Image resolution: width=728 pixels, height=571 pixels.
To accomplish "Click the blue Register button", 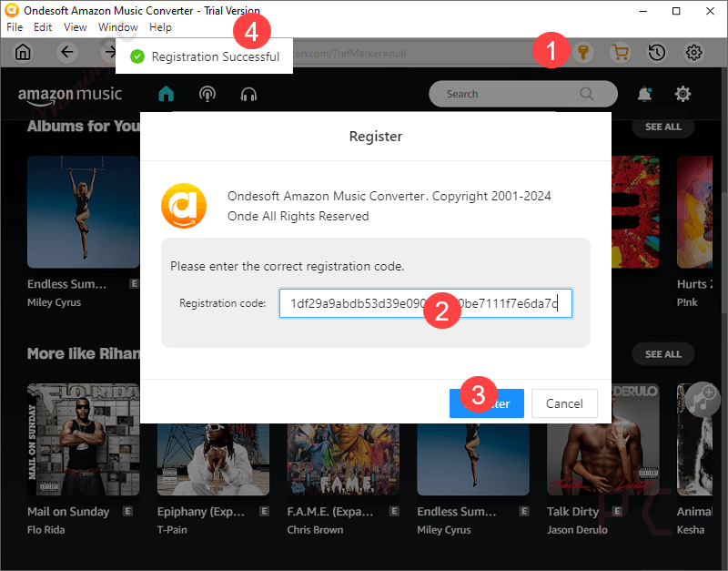I will point(487,403).
